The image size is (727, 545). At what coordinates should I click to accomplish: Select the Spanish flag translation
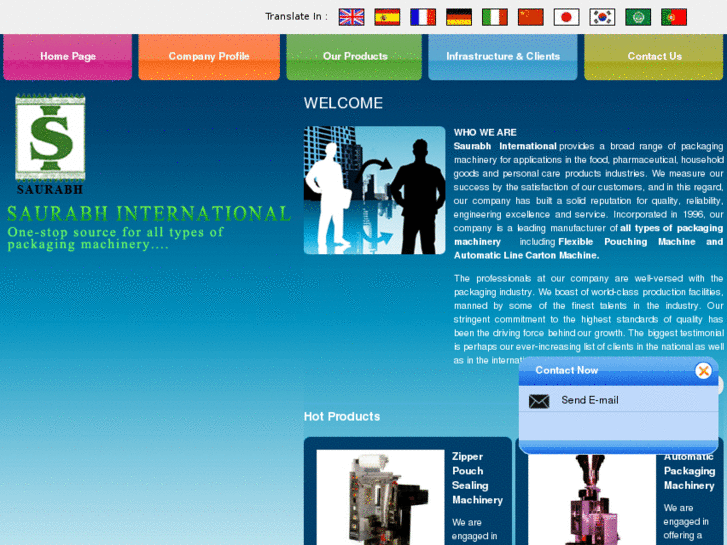(x=387, y=17)
